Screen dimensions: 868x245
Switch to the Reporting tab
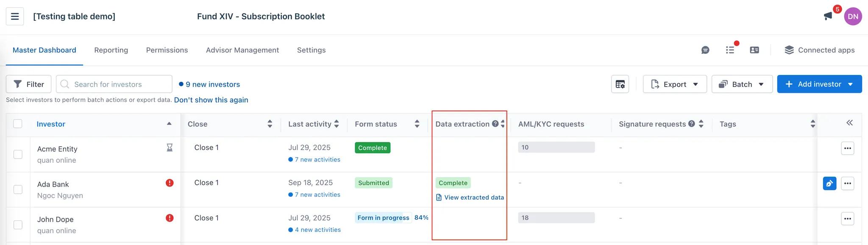point(111,50)
